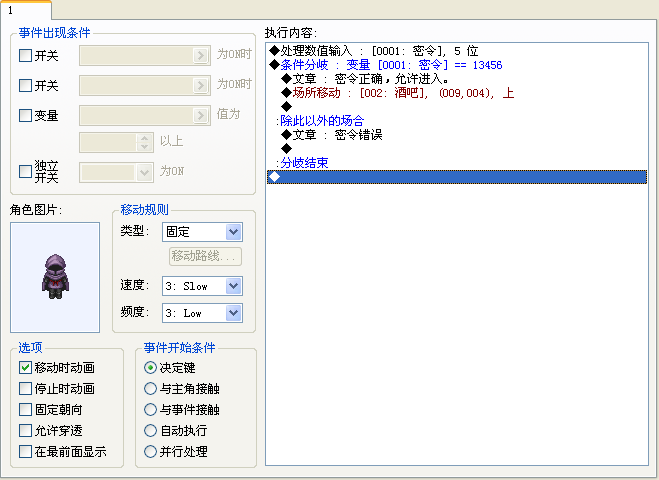This screenshot has height=480, width=659.
Task: Select the 场所移动 酒吧 command line
Action: 457,93
